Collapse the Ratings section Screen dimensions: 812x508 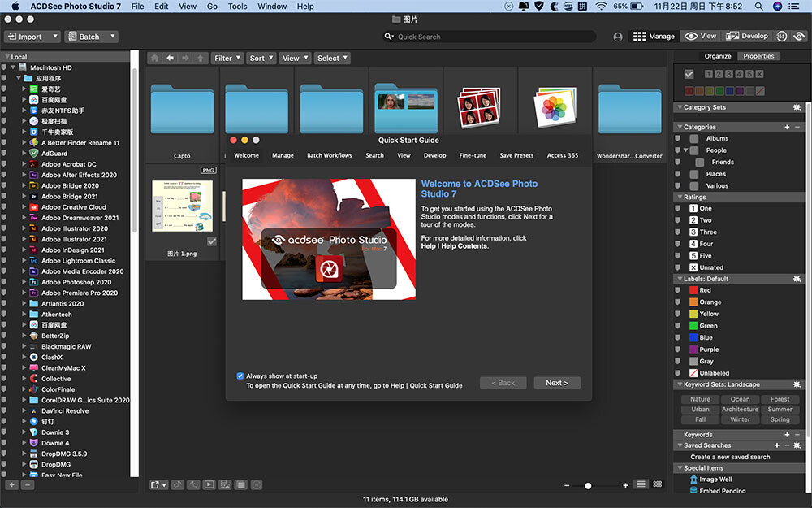[x=680, y=197]
